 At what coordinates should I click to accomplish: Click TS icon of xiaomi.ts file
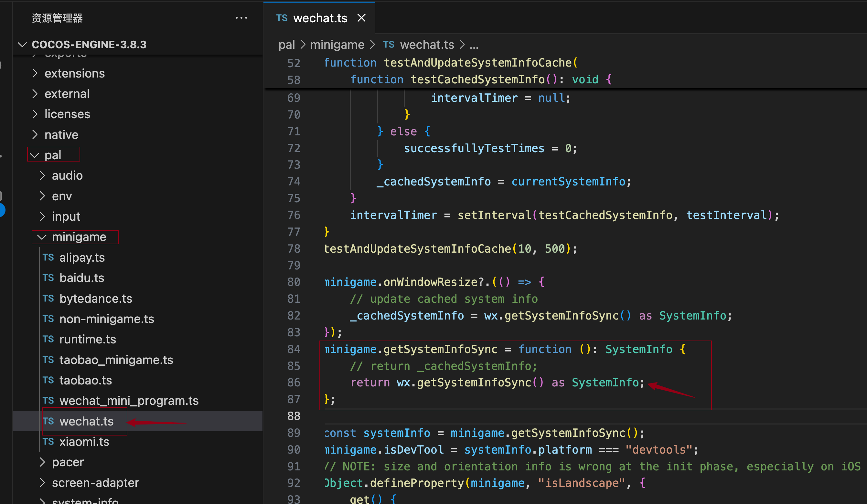pos(48,441)
